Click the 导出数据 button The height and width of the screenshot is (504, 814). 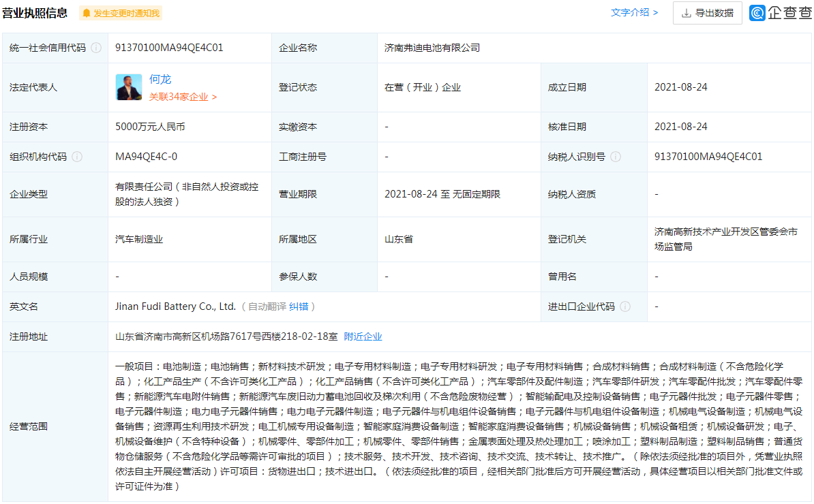[x=707, y=13]
